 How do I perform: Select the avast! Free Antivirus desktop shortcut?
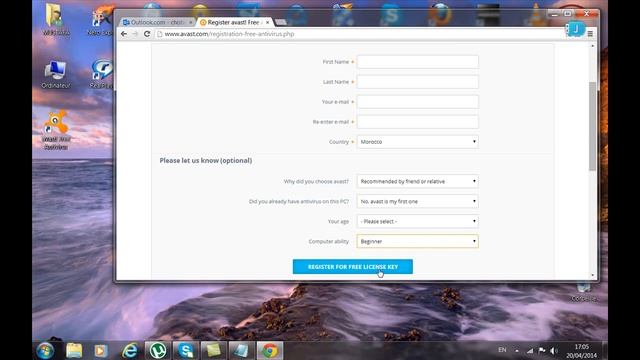(x=56, y=130)
